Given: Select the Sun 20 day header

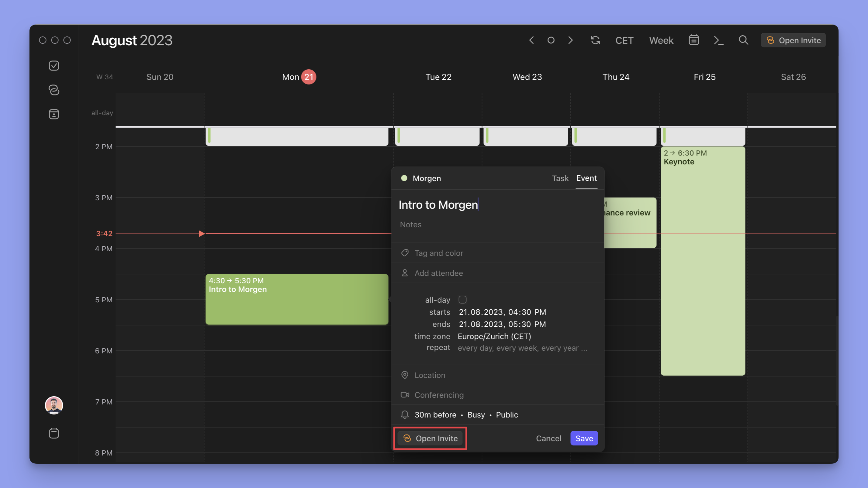Looking at the screenshot, I should (x=160, y=77).
